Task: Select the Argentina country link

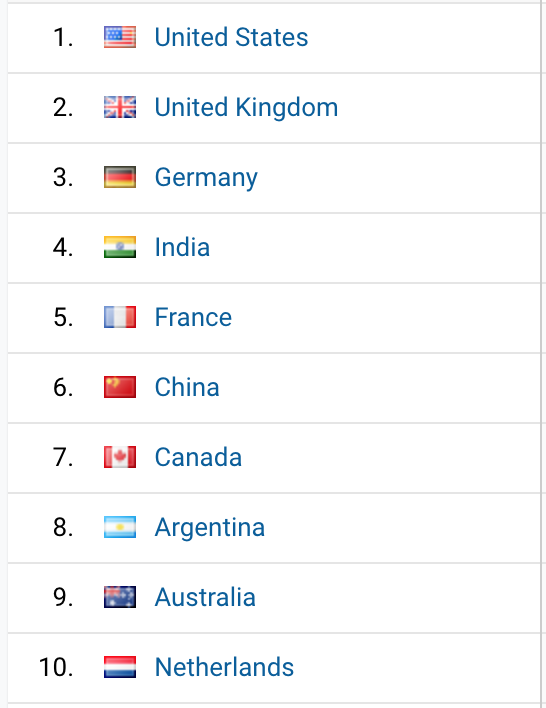Action: [210, 528]
